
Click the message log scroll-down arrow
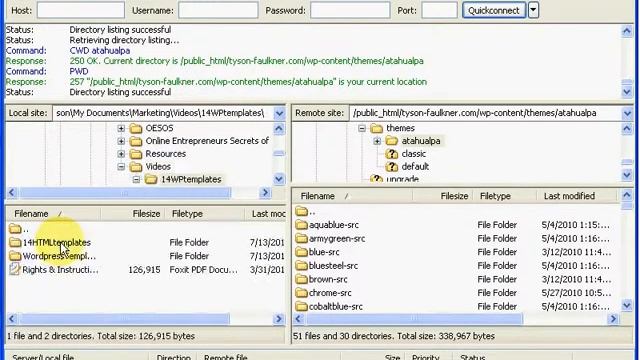tap(627, 92)
